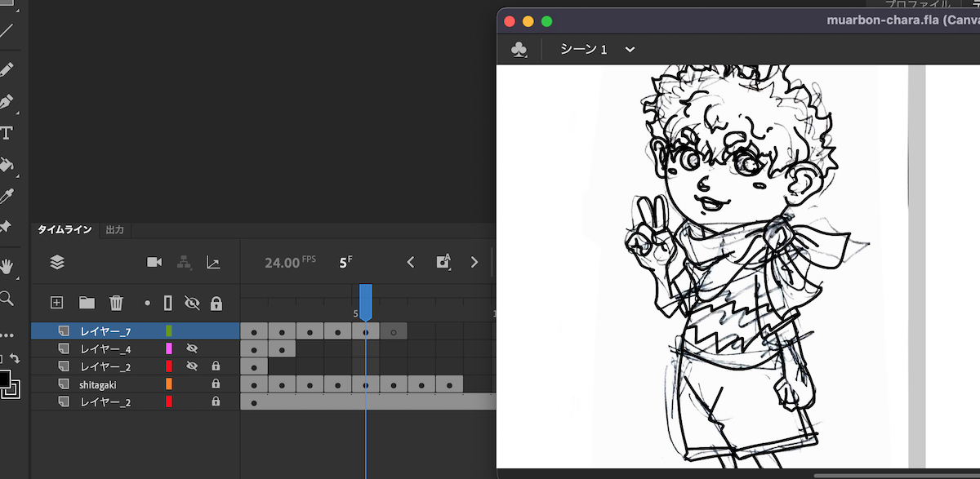Screen dimensions: 980x479
Task: Click the green レイヤー_7 color swatch
Action: [169, 331]
